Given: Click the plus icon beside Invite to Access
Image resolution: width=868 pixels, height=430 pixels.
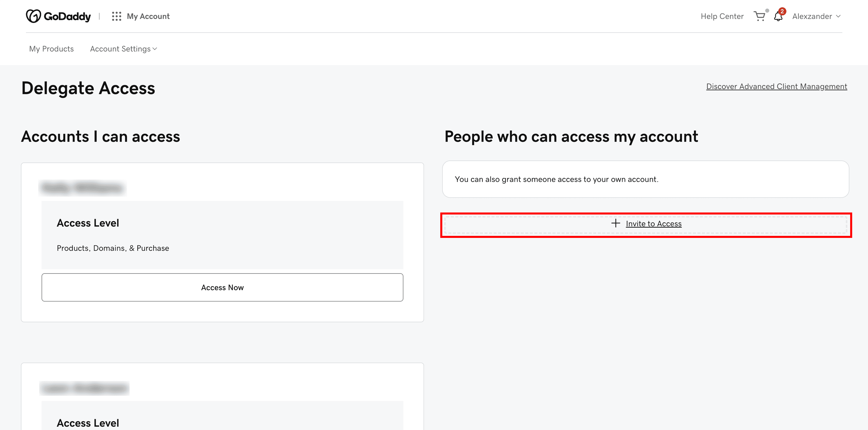Looking at the screenshot, I should (616, 223).
